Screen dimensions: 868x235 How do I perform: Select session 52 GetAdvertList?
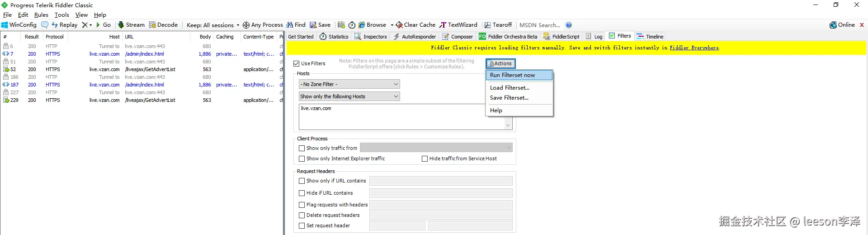click(x=142, y=69)
